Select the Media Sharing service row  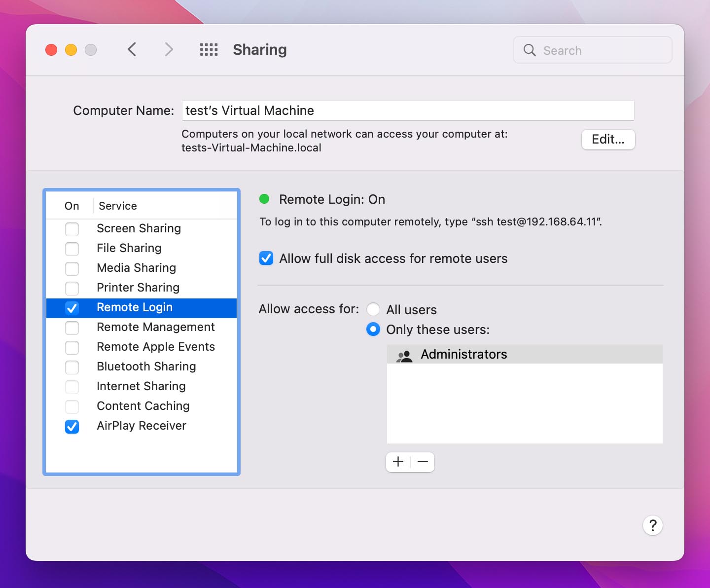[142, 268]
